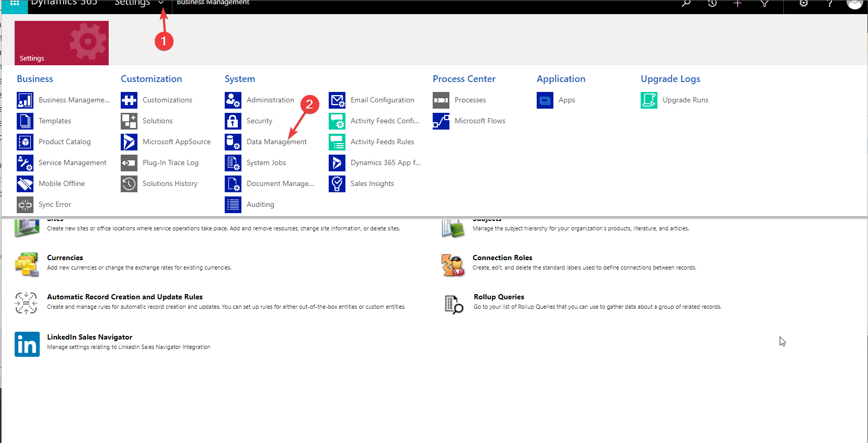Click the Rollup Queries magnifier icon
The image size is (868, 443).
point(454,304)
